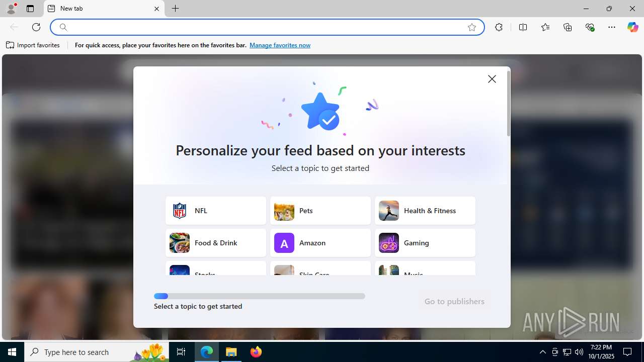Open the tab actions menu icon
Image resolution: width=644 pixels, height=362 pixels.
pos(30,9)
